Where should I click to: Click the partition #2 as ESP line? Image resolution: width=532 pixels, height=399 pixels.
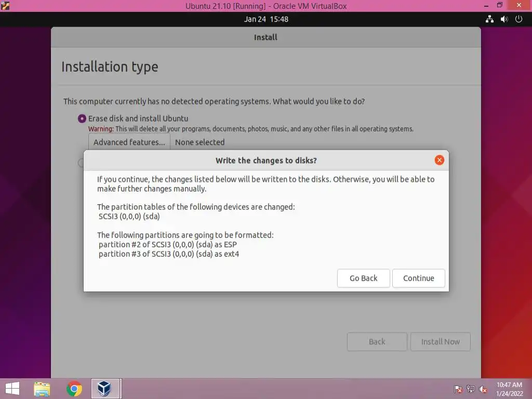pyautogui.click(x=168, y=245)
